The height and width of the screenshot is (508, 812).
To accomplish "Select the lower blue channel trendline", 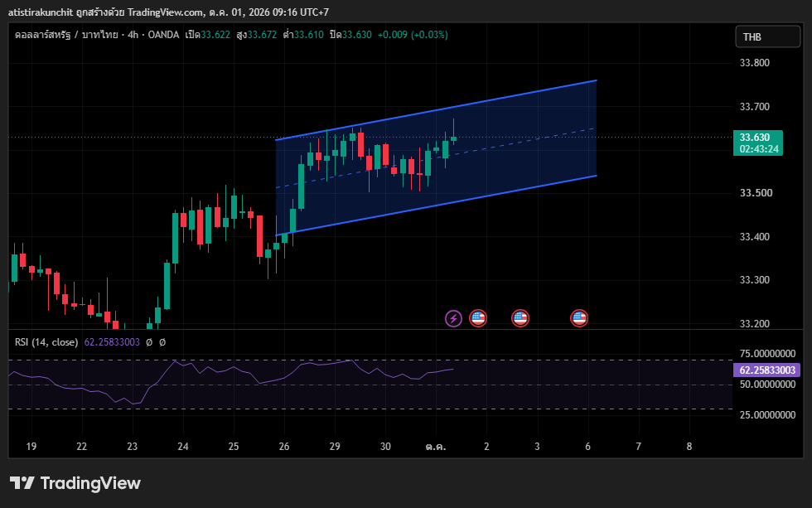I will (436, 206).
